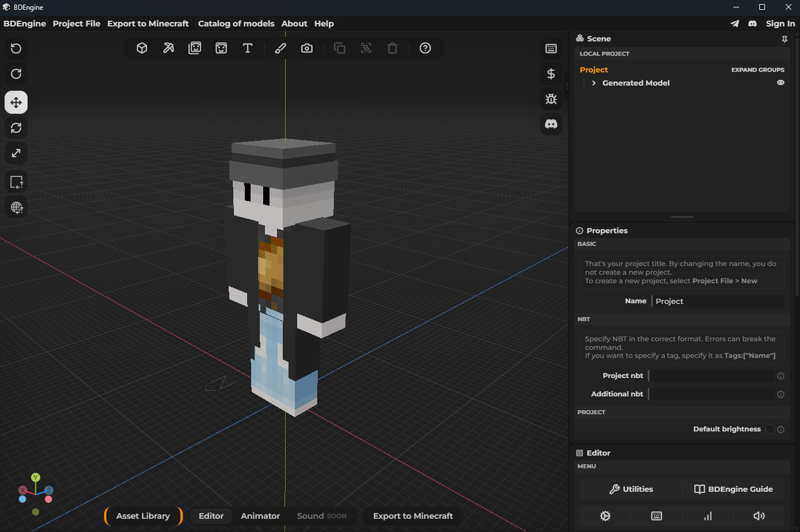This screenshot has height=532, width=800.
Task: Open the BDEngine Guide
Action: coord(733,489)
